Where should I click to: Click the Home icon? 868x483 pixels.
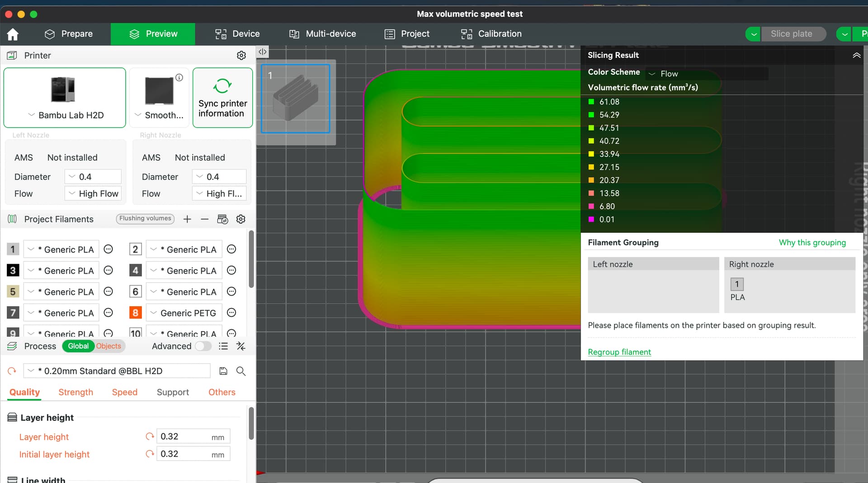[x=13, y=34]
